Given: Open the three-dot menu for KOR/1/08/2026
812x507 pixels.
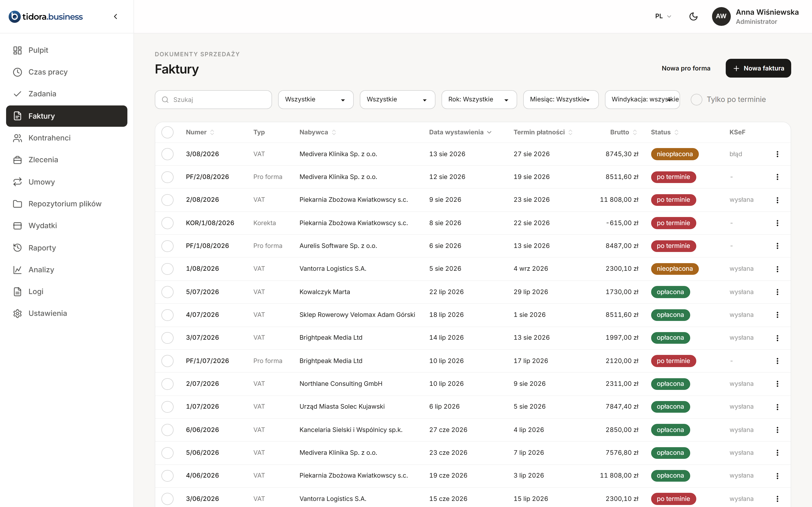Looking at the screenshot, I should click(777, 223).
